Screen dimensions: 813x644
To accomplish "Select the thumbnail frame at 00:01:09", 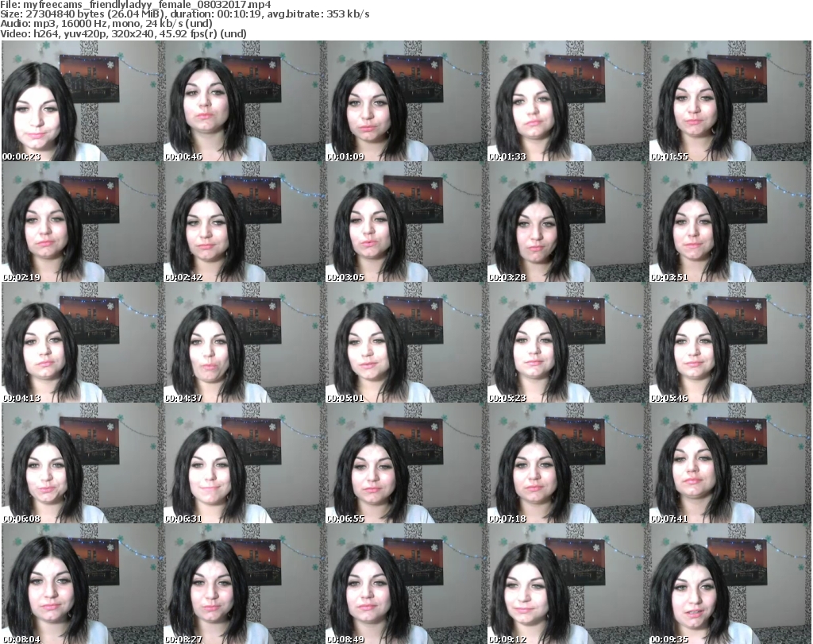I will pyautogui.click(x=406, y=101).
